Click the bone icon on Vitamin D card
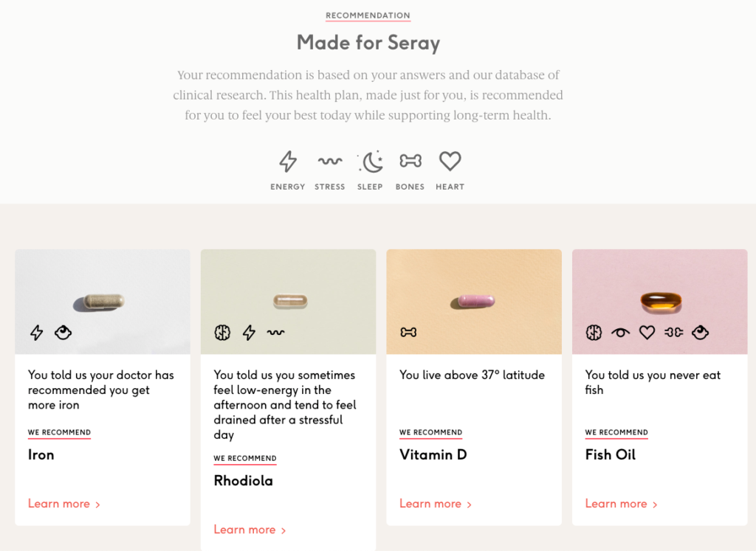 click(x=408, y=333)
